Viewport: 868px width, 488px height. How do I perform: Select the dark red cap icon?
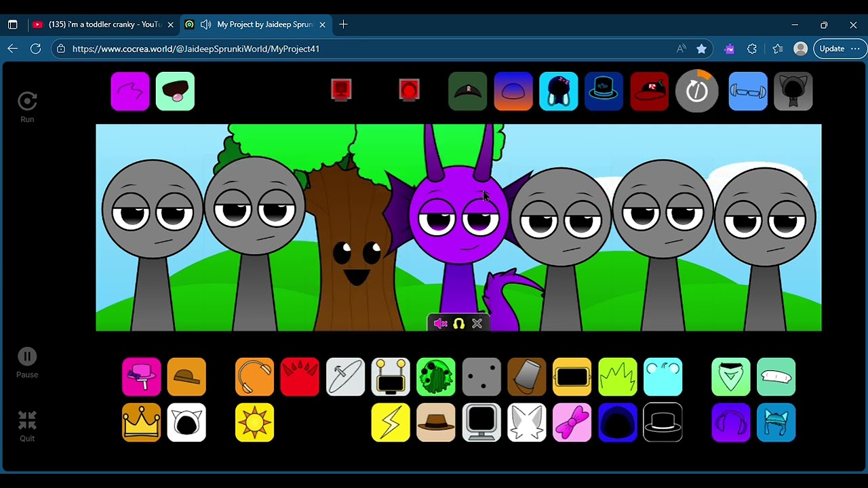pyautogui.click(x=649, y=91)
